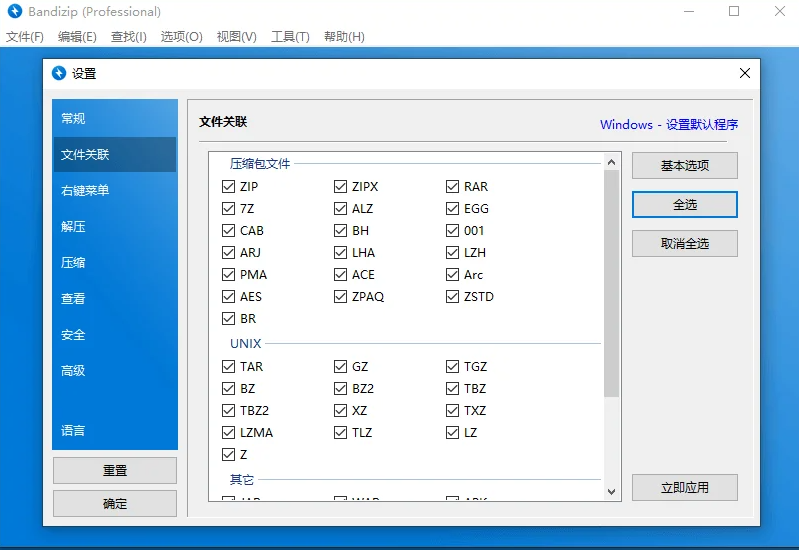Click 取消全选 to deselect all
This screenshot has width=799, height=550.
[684, 244]
